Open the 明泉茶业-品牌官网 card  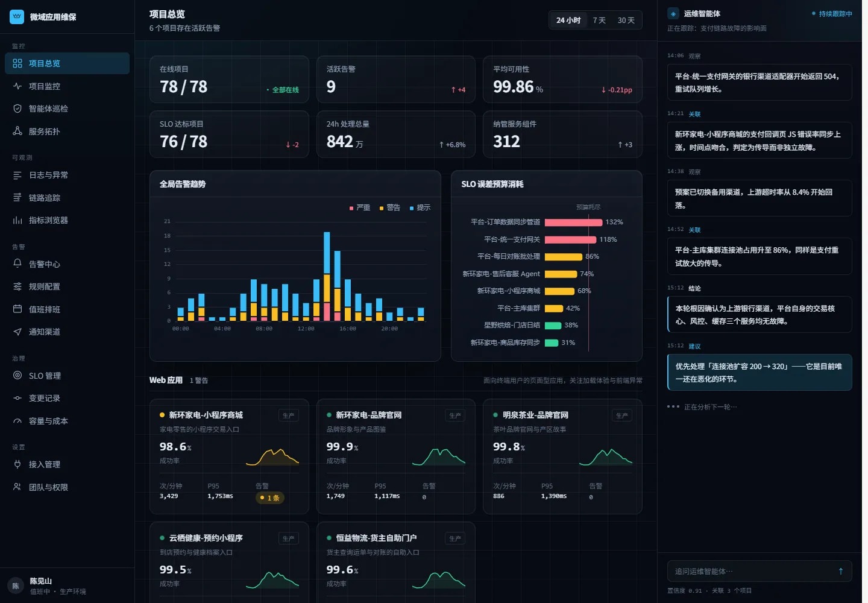coord(562,456)
